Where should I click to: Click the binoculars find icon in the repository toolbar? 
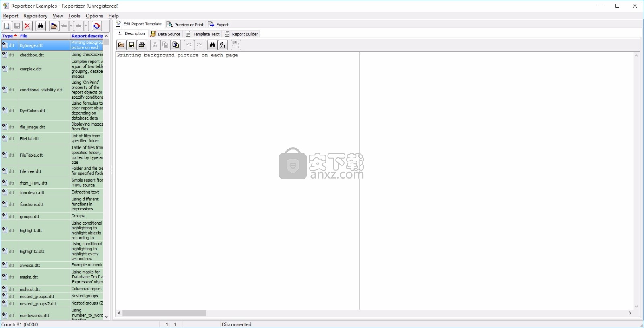(41, 26)
